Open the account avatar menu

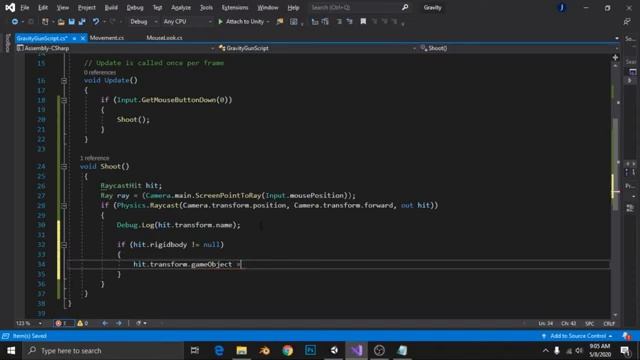point(562,8)
